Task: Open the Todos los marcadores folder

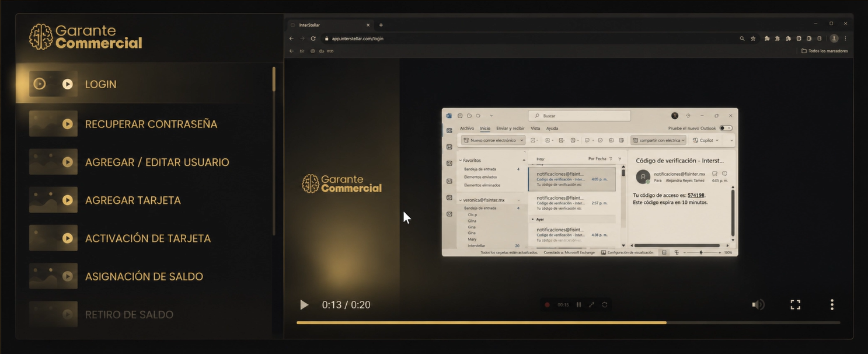Action: (825, 51)
